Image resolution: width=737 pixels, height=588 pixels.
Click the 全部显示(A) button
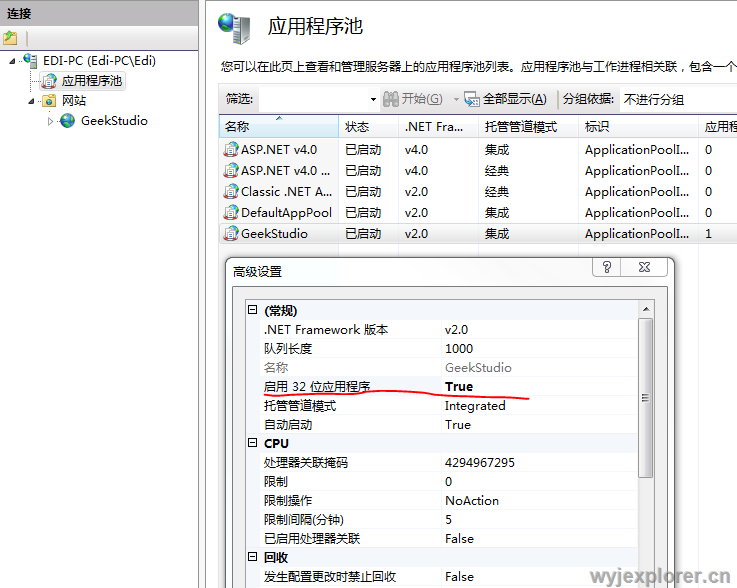[506, 99]
